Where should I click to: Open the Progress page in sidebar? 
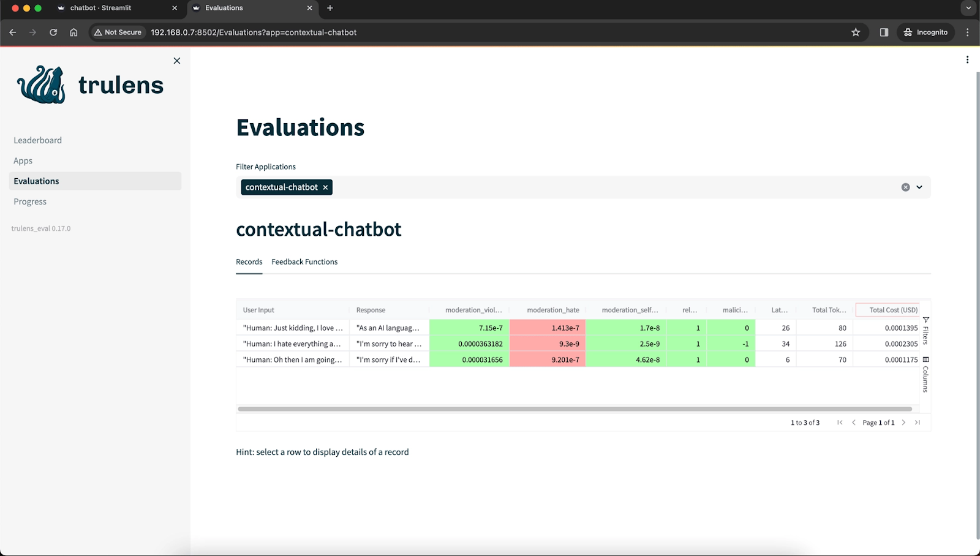pyautogui.click(x=30, y=201)
